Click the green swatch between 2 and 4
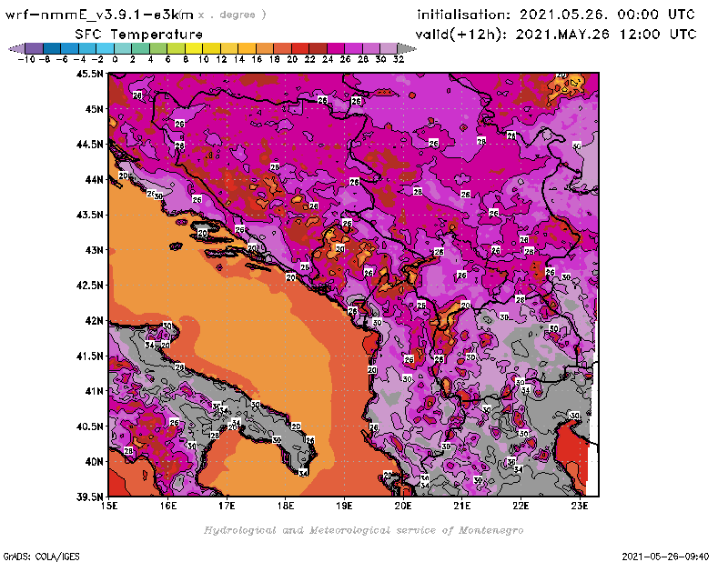This screenshot has height=562, width=728. 140,48
